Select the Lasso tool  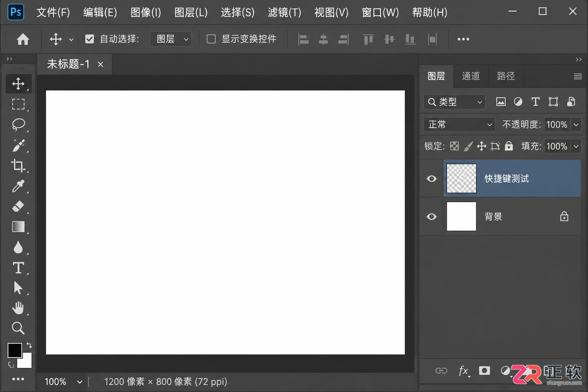point(18,125)
